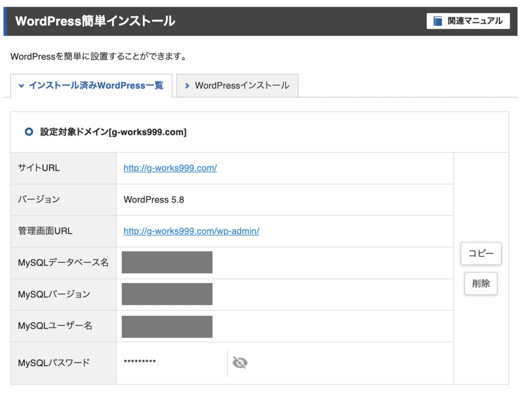Open the WordPressインストール tab

click(237, 86)
